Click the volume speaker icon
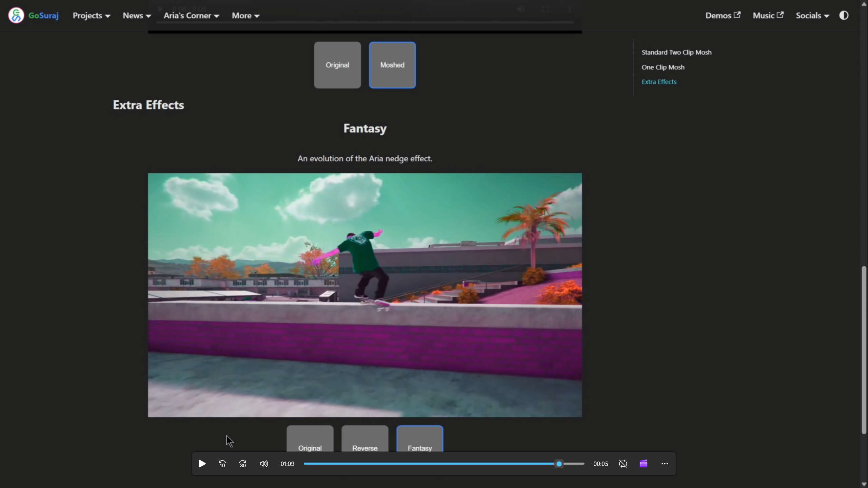Viewport: 868px width, 488px height. pos(264,464)
